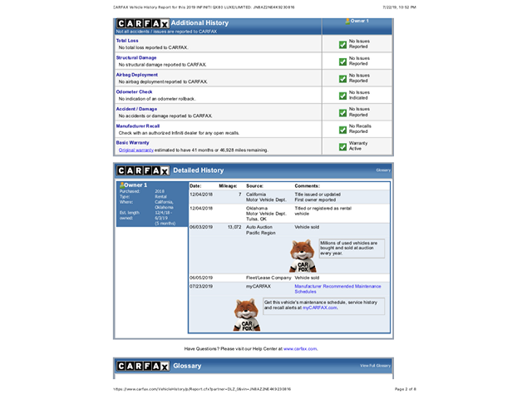Click the Car Fox mascot beside myCARFAX note
The image size is (532, 399).
[x=246, y=313]
